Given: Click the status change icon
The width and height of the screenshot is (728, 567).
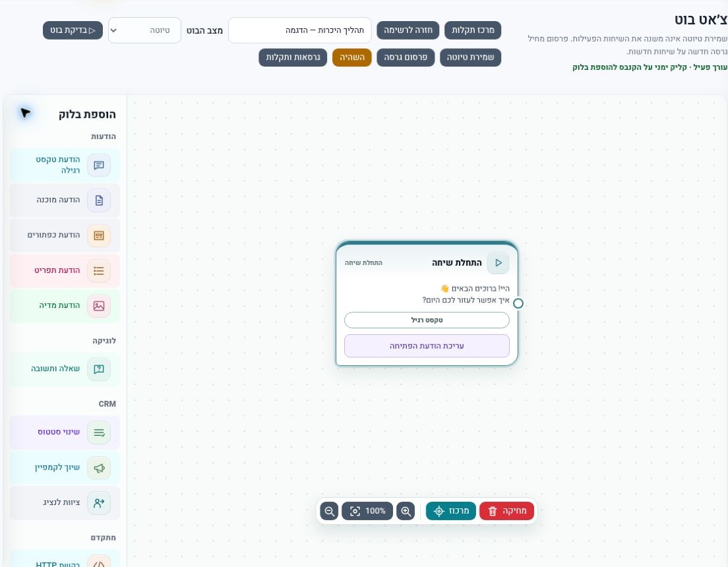Looking at the screenshot, I should pos(99,433).
